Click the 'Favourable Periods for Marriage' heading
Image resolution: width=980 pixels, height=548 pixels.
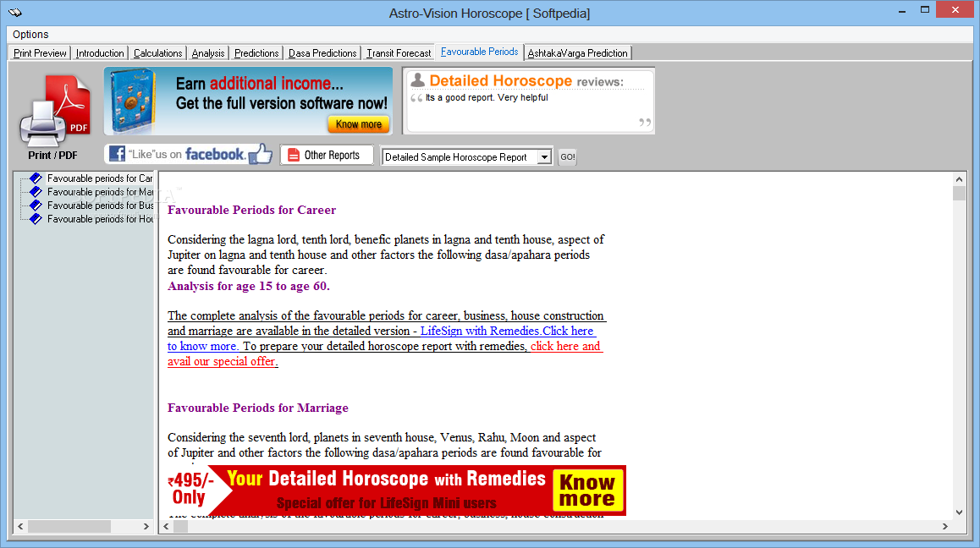[258, 408]
